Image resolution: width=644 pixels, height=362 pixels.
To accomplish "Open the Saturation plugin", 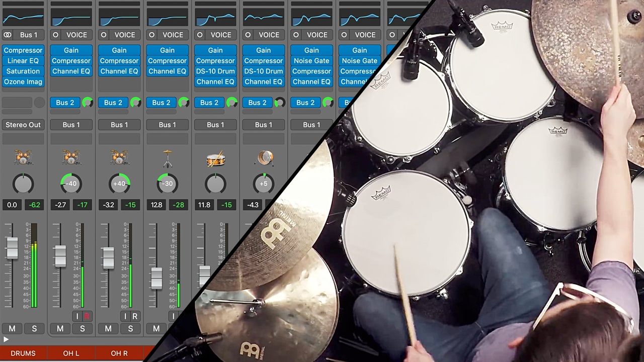I will pos(23,71).
